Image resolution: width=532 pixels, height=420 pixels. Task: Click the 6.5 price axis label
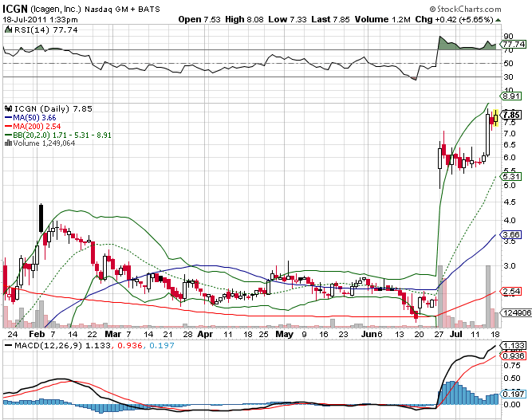tap(509, 145)
